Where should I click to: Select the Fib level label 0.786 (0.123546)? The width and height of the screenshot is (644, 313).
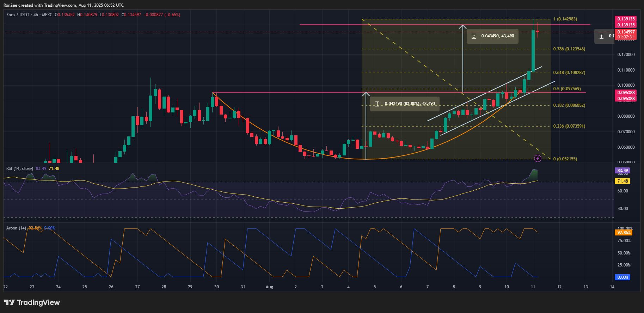click(x=569, y=49)
